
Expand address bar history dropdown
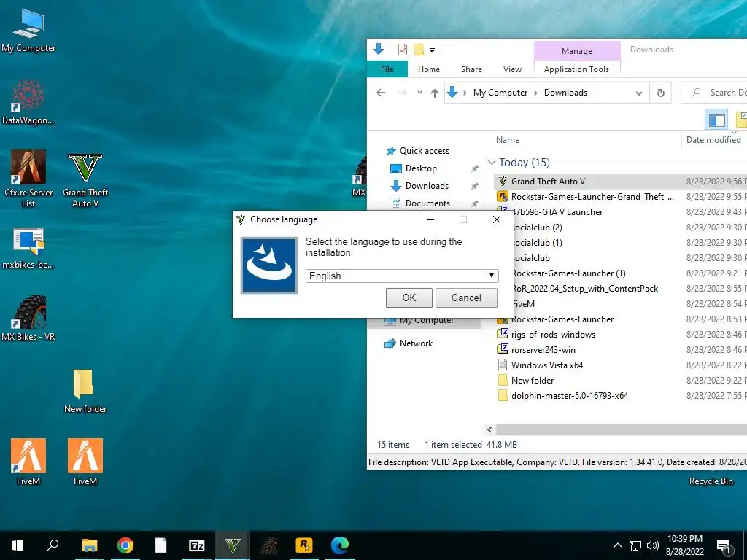(639, 93)
